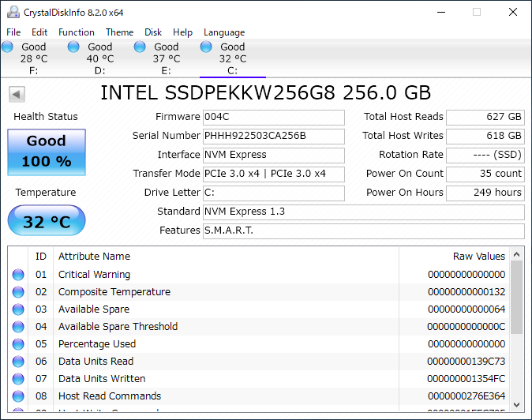Click the scroll up arrow of attribute list
This screenshot has width=532, height=420.
tap(516, 254)
